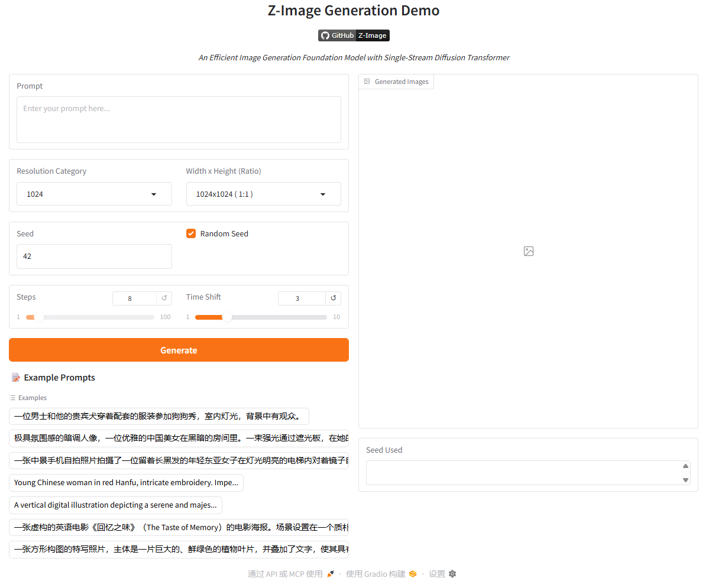This screenshot has height=588, width=712.
Task: Open the Width x Height ratio dropdown
Action: [263, 194]
